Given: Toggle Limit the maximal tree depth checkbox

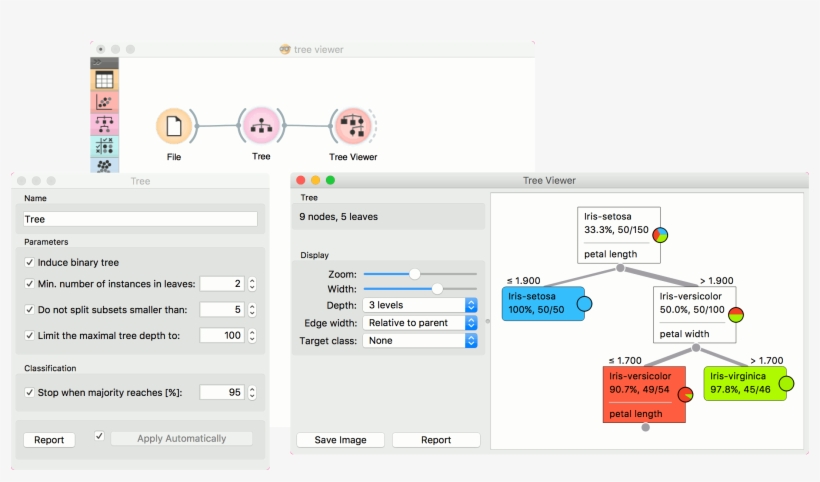Looking at the screenshot, I should (30, 335).
